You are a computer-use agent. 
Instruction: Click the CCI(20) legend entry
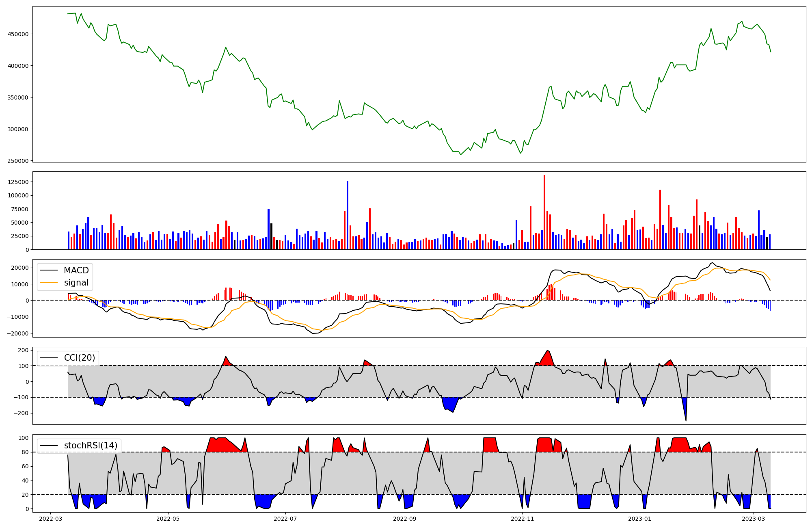(x=79, y=358)
